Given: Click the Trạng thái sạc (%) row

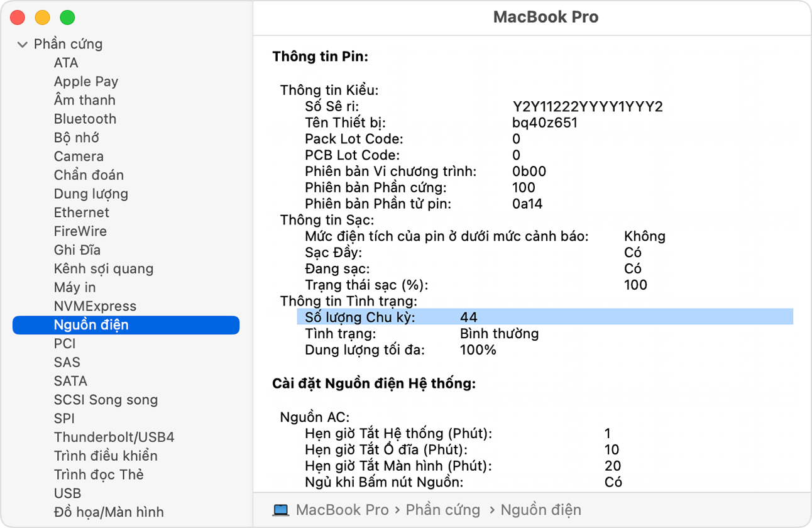Looking at the screenshot, I should click(x=476, y=285).
